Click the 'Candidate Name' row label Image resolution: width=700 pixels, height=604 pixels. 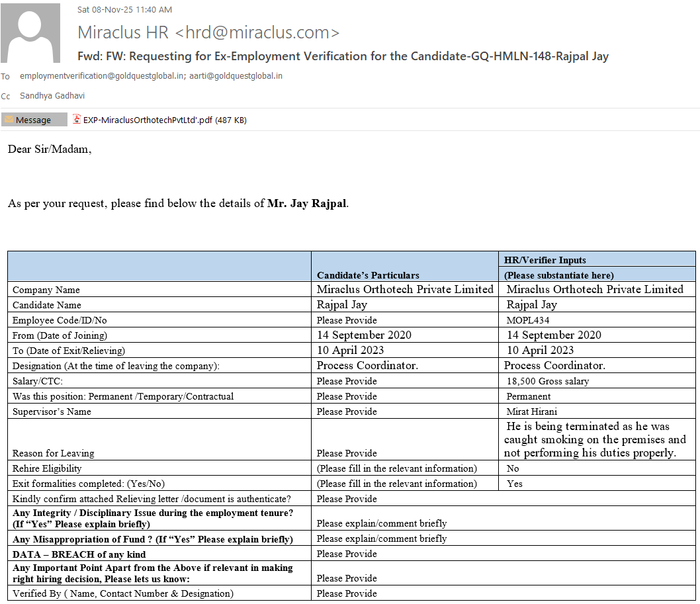[x=47, y=305]
